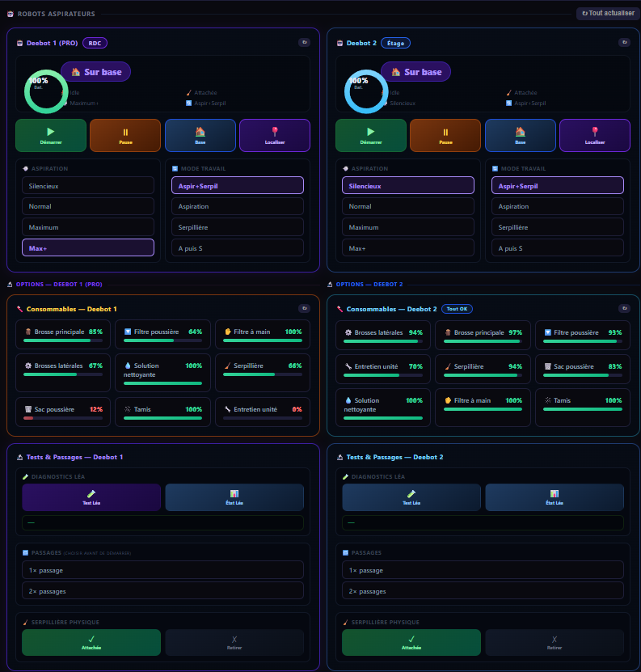Mark Deebot 2 mop as Attachée
Viewport: 641px width, 672px height.
coord(411,642)
